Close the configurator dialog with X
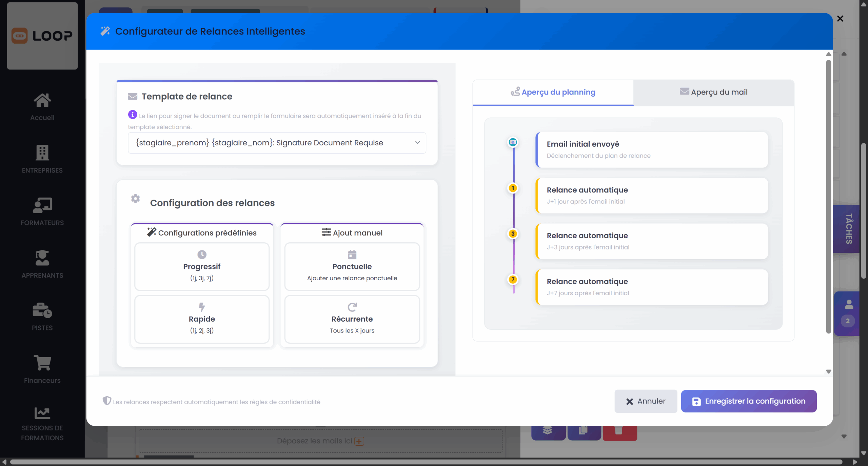The height and width of the screenshot is (466, 868). (x=840, y=19)
